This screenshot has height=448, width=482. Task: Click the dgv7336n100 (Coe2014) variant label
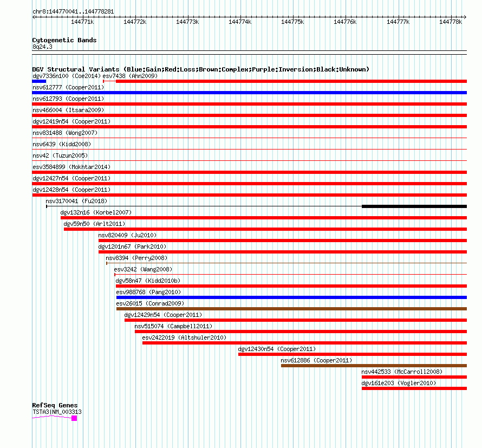67,76
